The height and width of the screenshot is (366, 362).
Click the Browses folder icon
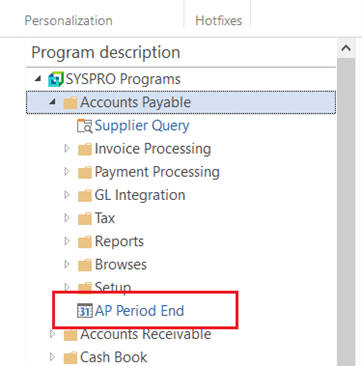[x=85, y=265]
